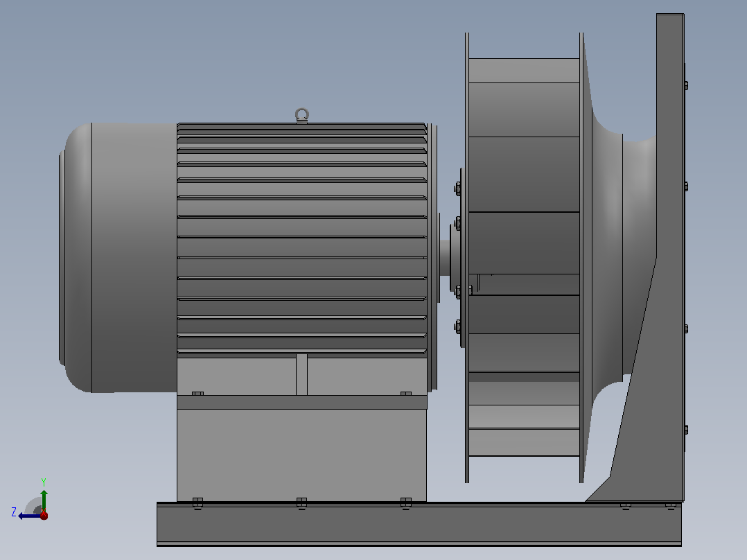Screen dimensions: 747x560
Task: Select the tall vertical mounting plate at right
Action: tap(670, 257)
